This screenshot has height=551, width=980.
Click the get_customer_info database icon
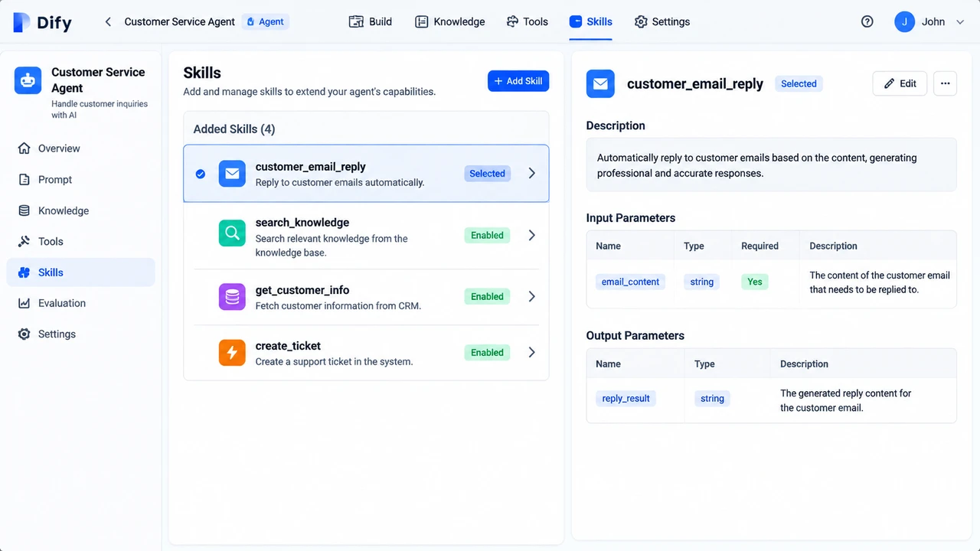pos(232,296)
